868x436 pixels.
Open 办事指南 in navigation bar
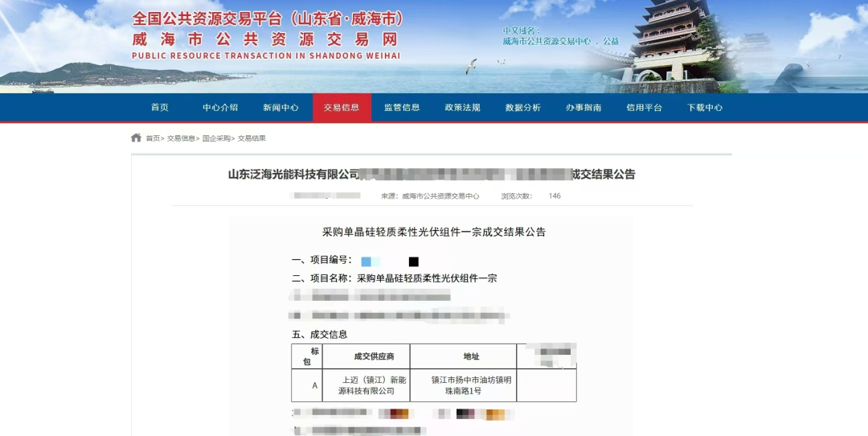pyautogui.click(x=583, y=108)
